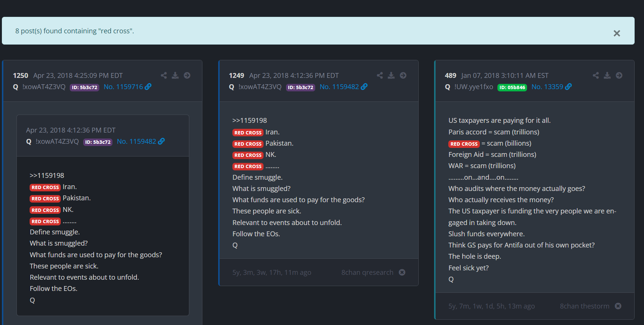Click RED CROSS tag in post 489
Screen dimensions: 644x325
464,144
